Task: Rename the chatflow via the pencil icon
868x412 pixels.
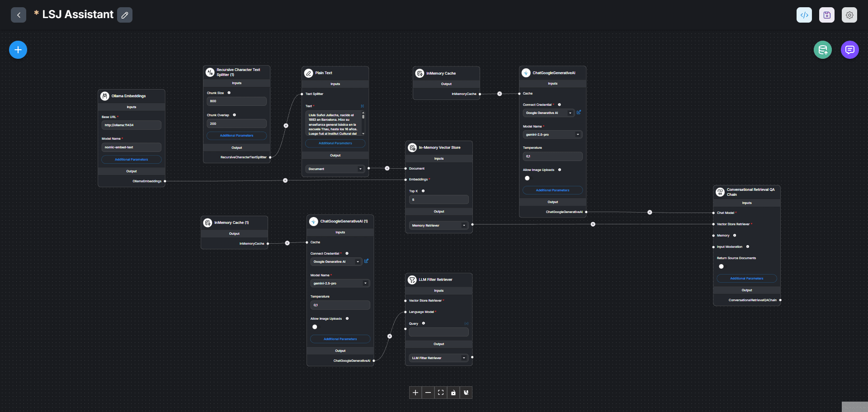Action: point(125,15)
